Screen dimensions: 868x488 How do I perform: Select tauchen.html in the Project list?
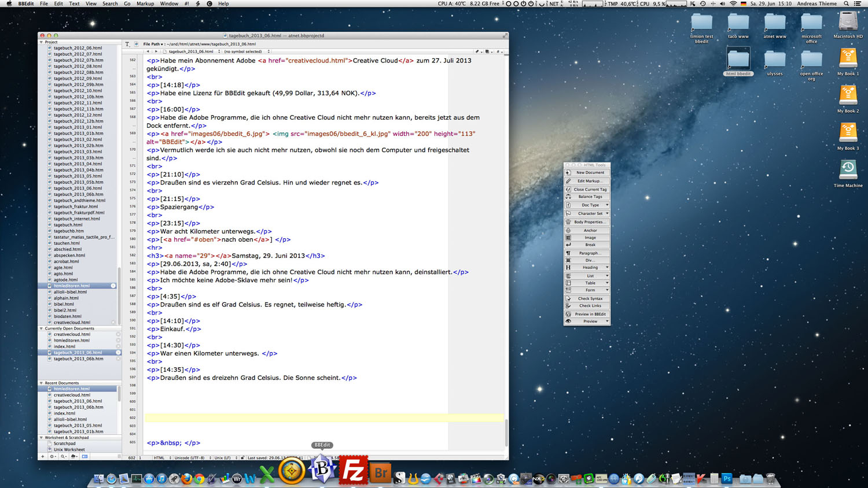coord(67,243)
